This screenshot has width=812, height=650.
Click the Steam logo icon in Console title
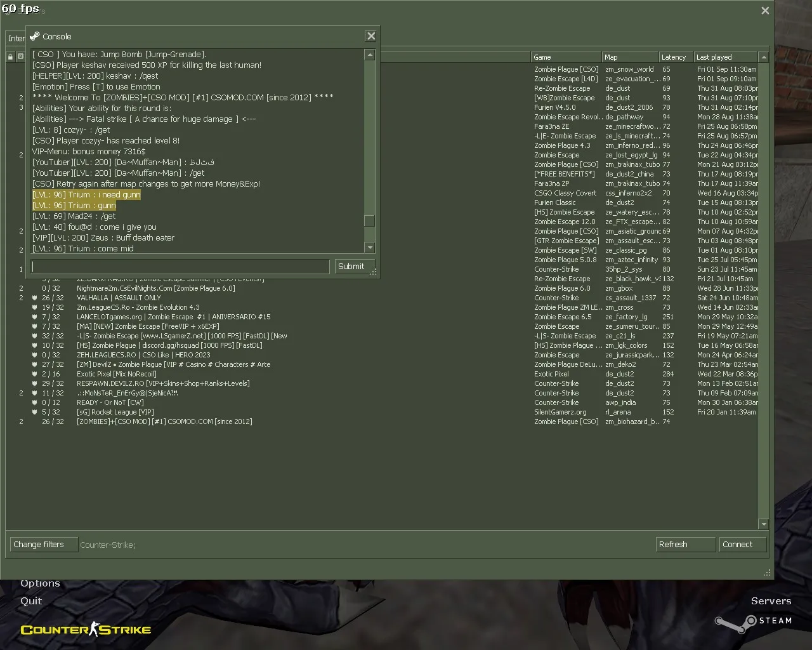[x=34, y=36]
